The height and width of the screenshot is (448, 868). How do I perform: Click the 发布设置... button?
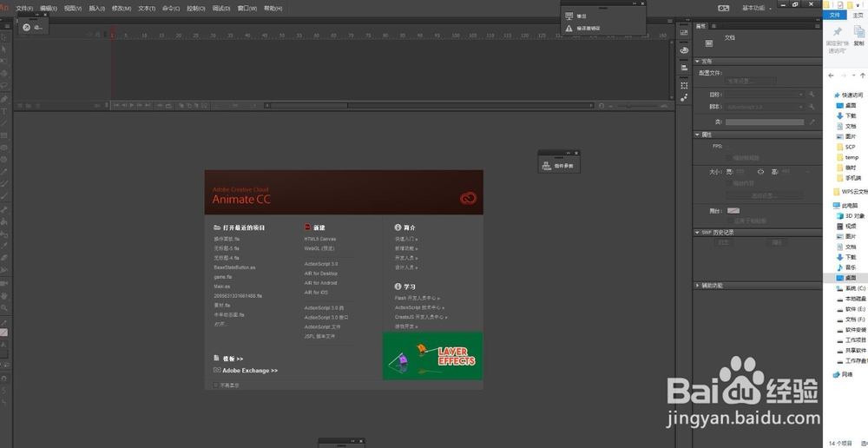click(750, 82)
